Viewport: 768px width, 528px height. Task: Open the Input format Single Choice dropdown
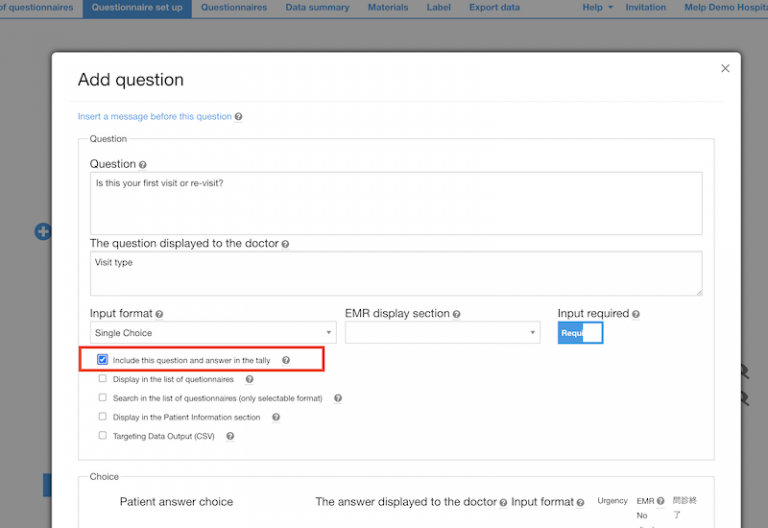coord(213,333)
